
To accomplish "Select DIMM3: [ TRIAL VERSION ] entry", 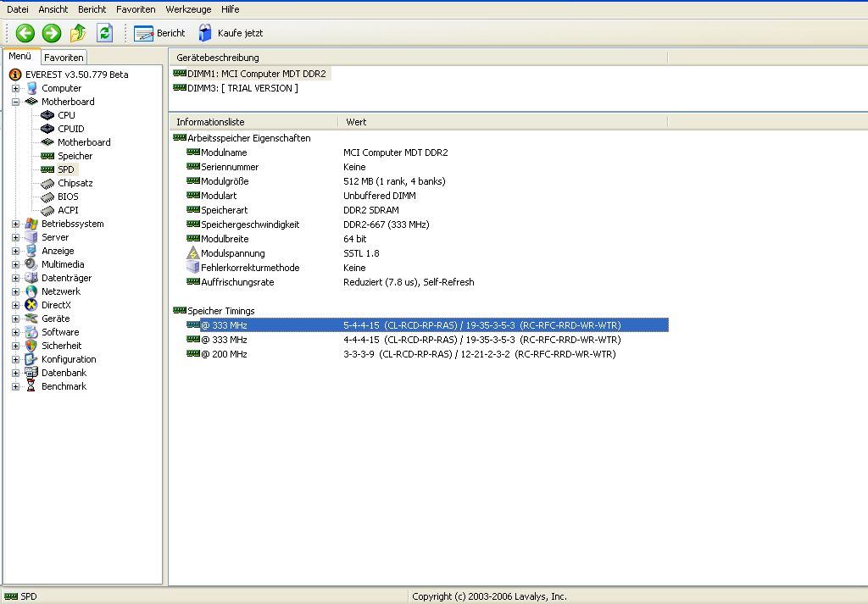I will click(242, 88).
